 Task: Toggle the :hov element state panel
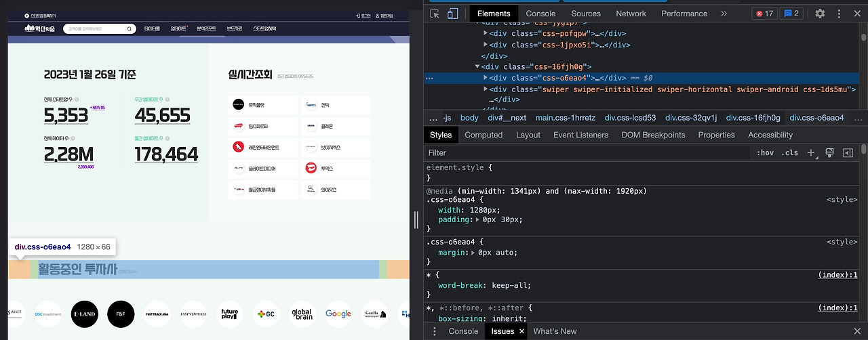pyautogui.click(x=765, y=153)
